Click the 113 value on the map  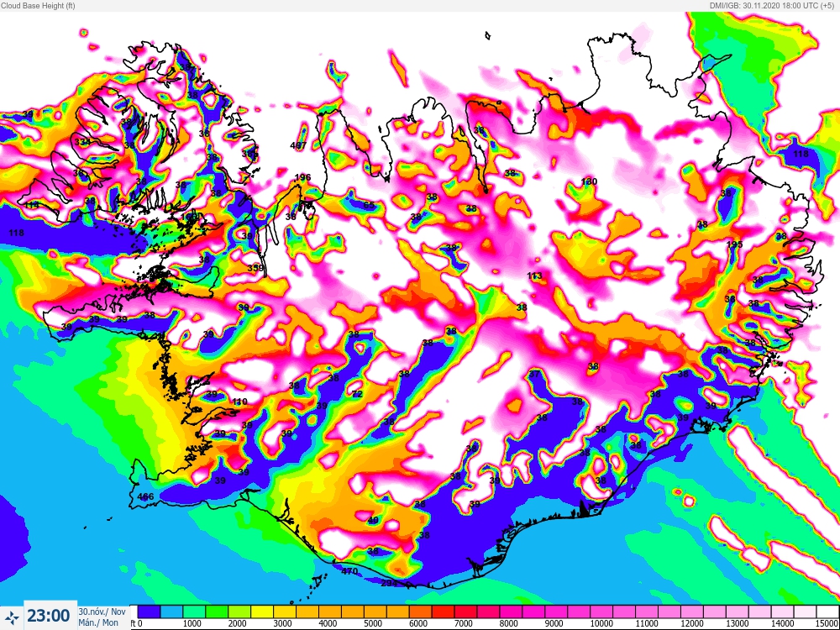coord(534,276)
